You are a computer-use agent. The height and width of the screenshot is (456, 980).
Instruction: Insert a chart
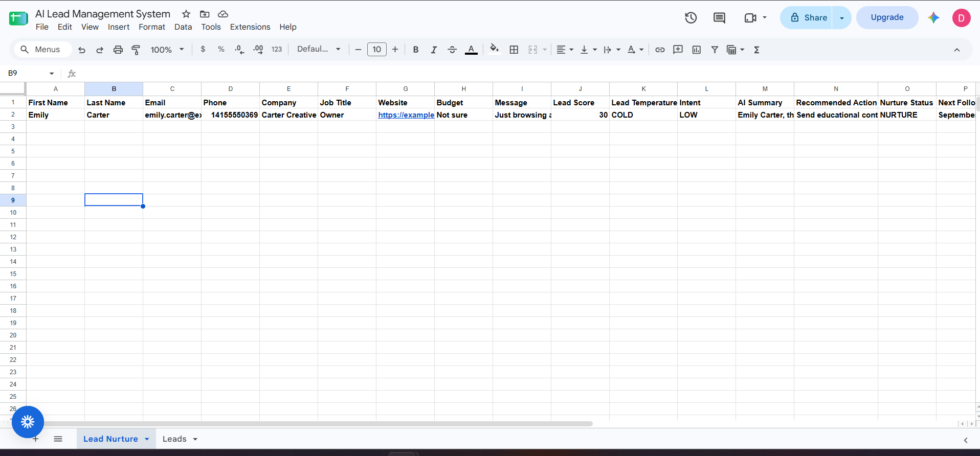[x=697, y=50]
